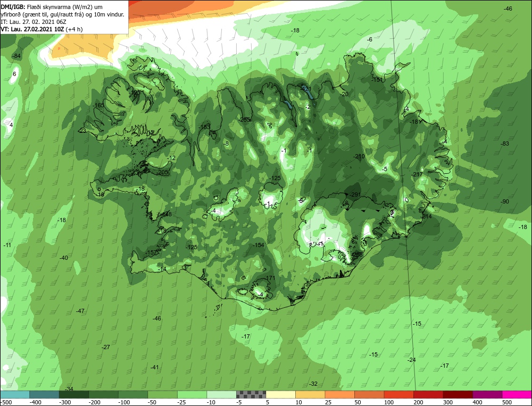Select the "-6" value in the north ocean

[370, 40]
